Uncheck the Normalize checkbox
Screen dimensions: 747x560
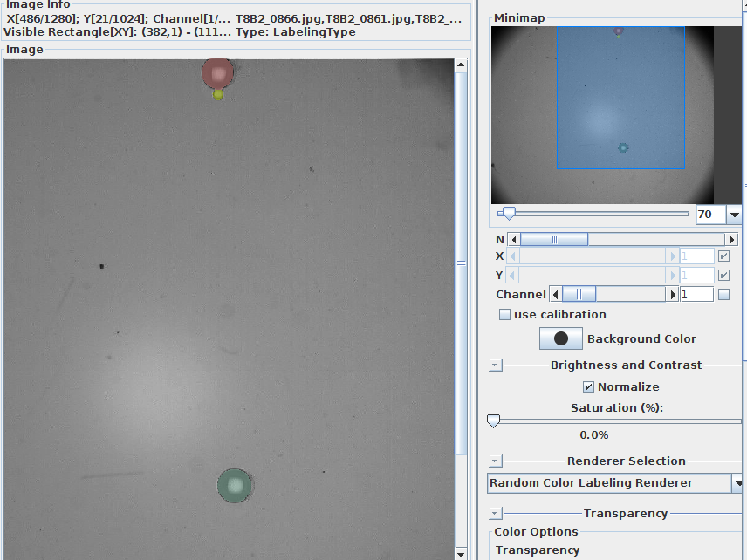click(x=588, y=387)
